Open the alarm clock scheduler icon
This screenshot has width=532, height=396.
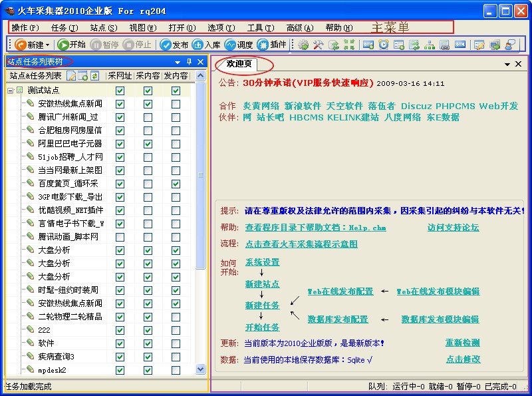pyautogui.click(x=384, y=45)
